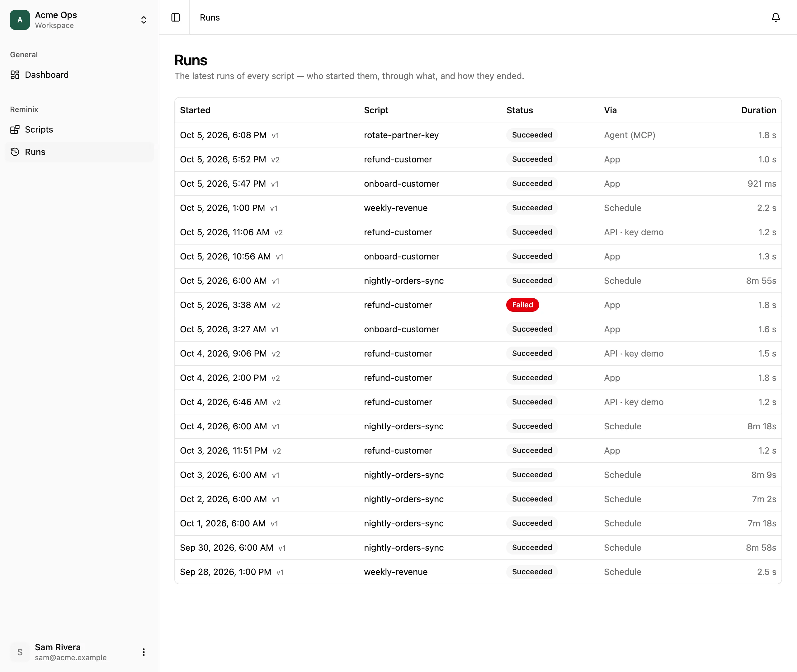Toggle the sidebar panel icon
Screen dimensions: 797x672
(175, 17)
